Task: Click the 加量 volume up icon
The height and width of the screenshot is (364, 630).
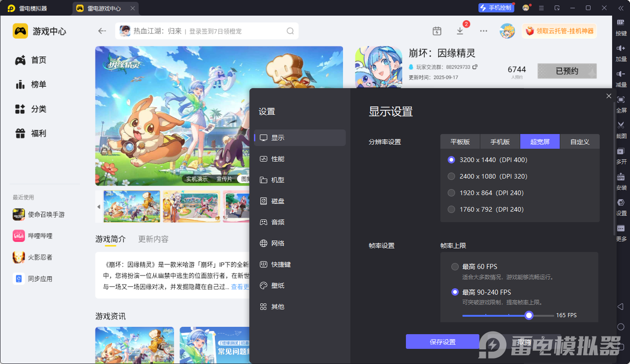Action: point(621,48)
